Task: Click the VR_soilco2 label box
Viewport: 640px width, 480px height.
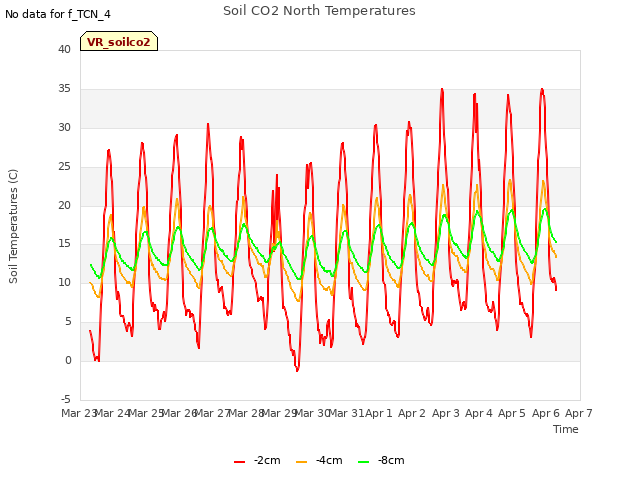Action: 119,41
